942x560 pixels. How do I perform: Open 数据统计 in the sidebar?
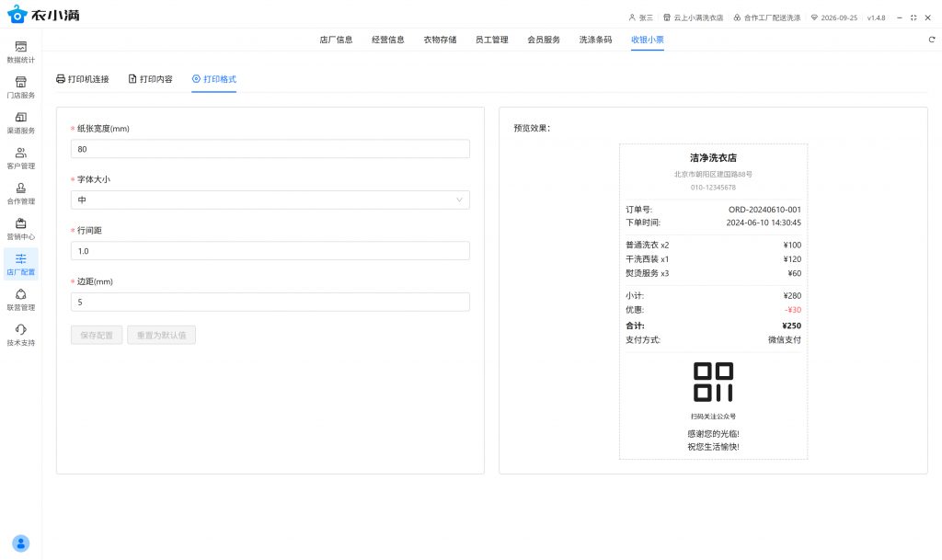pyautogui.click(x=20, y=51)
